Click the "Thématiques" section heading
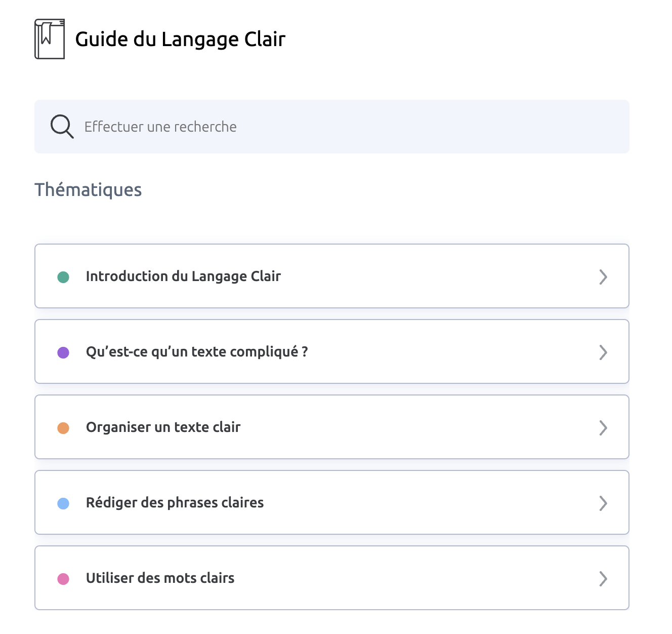The width and height of the screenshot is (672, 634). 88,190
